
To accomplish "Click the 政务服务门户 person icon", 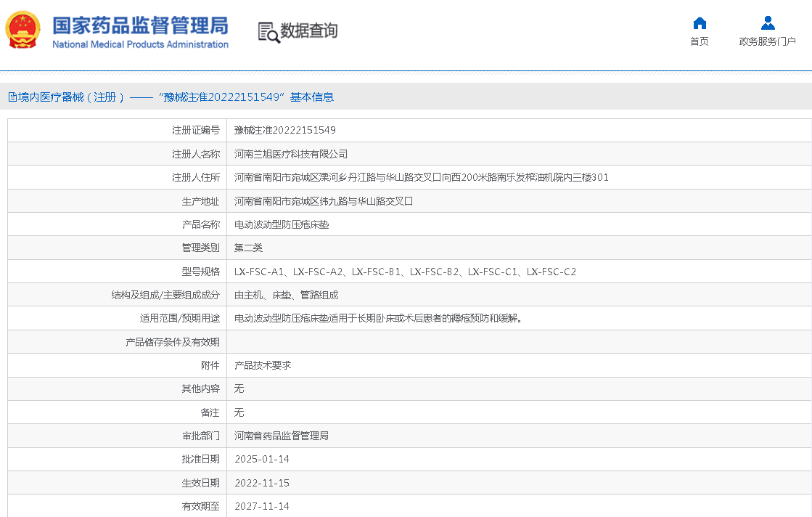I will coord(768,23).
